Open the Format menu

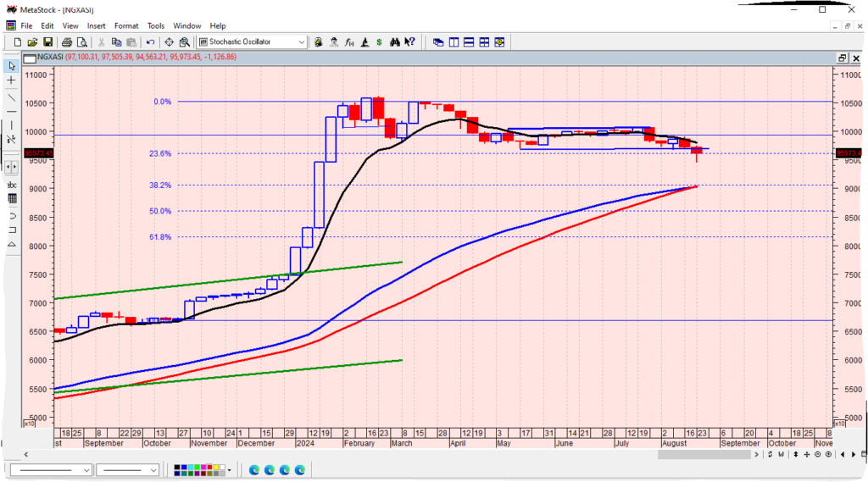click(126, 26)
